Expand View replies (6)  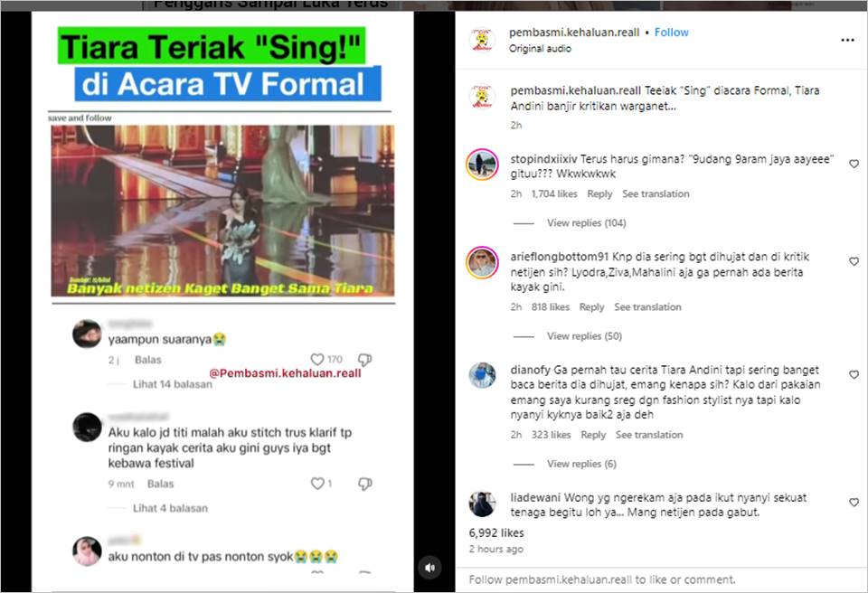tap(581, 464)
